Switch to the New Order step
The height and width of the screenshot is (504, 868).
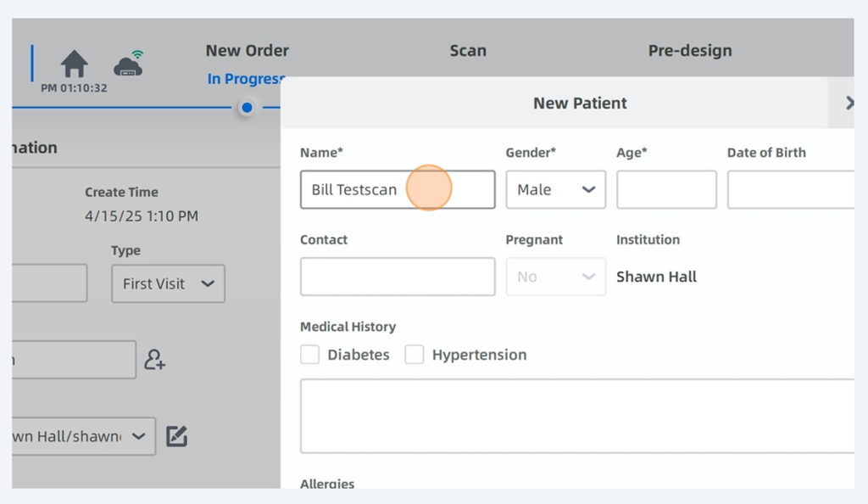point(247,51)
